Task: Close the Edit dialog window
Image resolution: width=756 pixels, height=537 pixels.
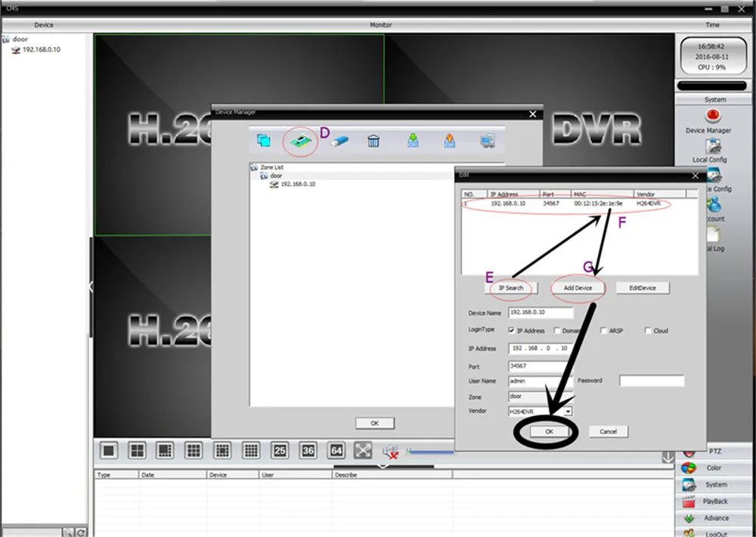Action: (x=695, y=176)
